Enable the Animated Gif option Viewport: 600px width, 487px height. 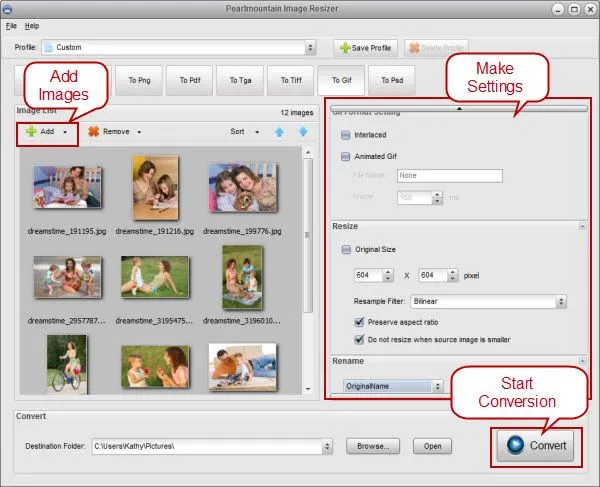click(x=346, y=156)
